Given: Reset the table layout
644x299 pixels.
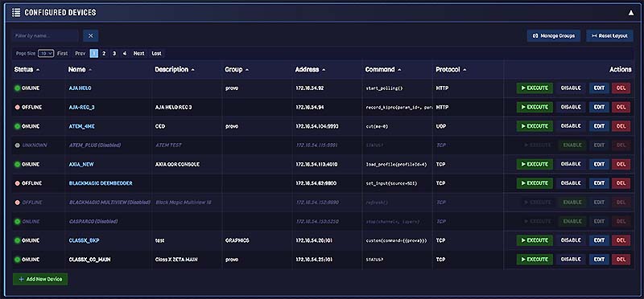Looking at the screenshot, I should coord(609,35).
